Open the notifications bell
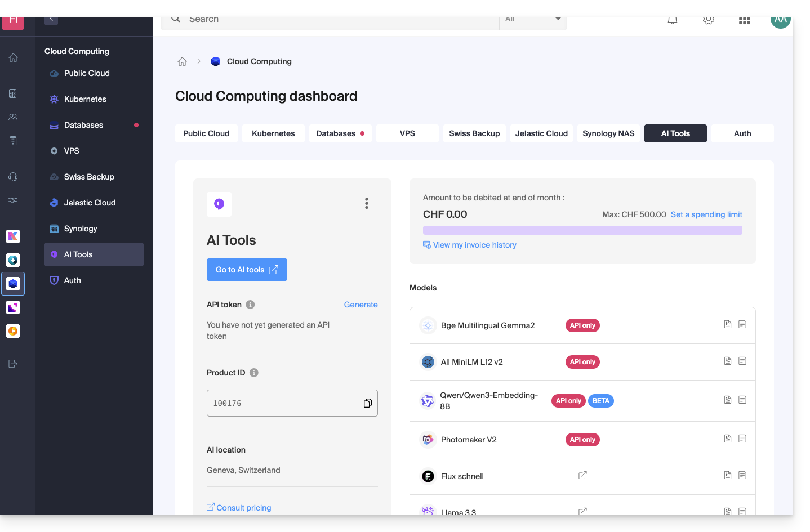 click(672, 20)
